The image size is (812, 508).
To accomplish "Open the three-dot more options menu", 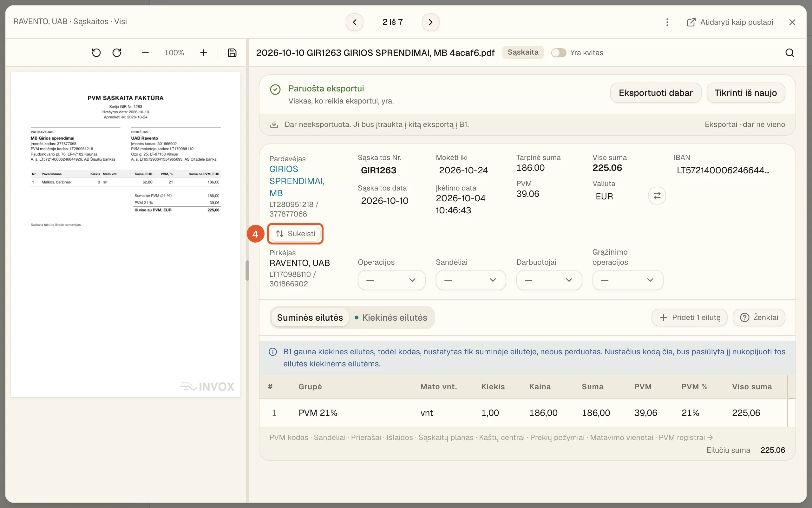I will (667, 22).
